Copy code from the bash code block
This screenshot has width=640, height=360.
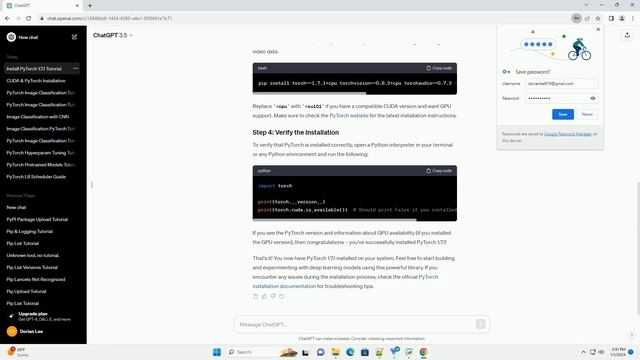click(439, 68)
